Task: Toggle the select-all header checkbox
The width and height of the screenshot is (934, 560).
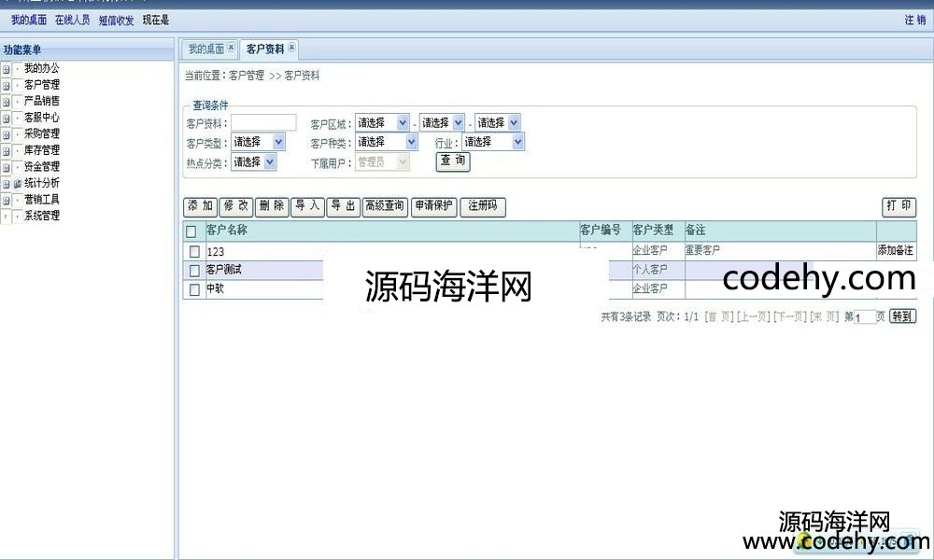Action: point(191,231)
